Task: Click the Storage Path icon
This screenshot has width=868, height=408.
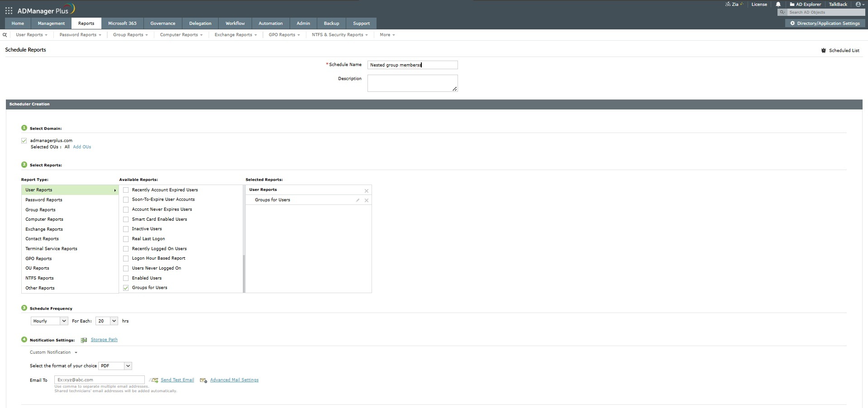Action: point(84,340)
